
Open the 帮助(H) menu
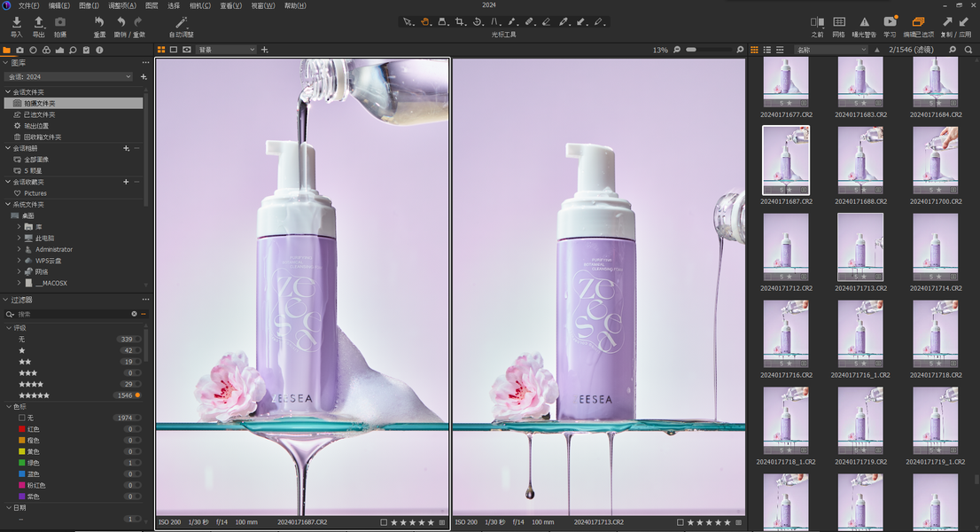click(x=295, y=5)
